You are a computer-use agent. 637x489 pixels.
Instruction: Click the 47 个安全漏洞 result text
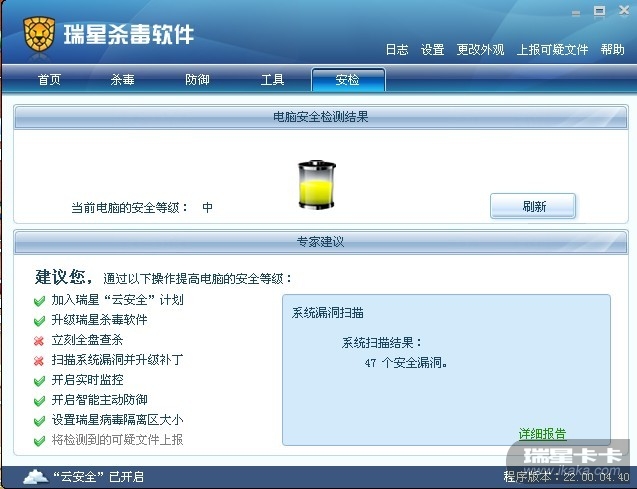point(406,363)
